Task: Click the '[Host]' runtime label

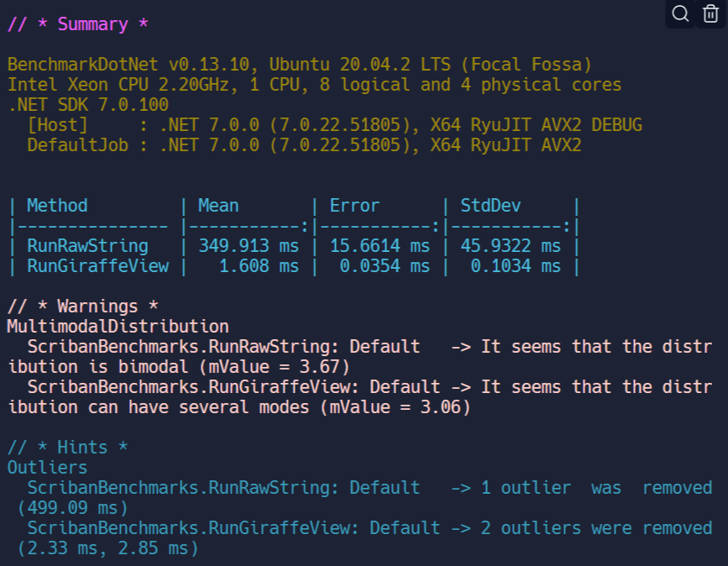Action: (x=57, y=125)
